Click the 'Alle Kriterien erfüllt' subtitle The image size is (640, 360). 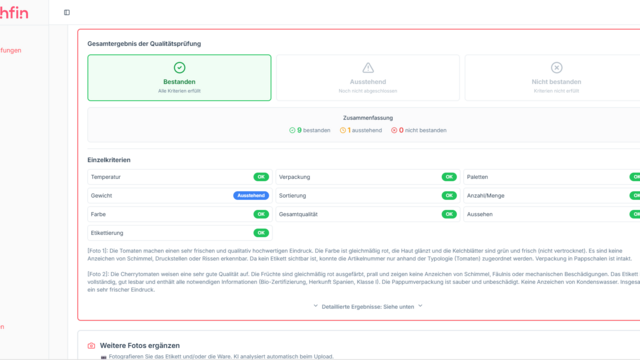(x=179, y=91)
